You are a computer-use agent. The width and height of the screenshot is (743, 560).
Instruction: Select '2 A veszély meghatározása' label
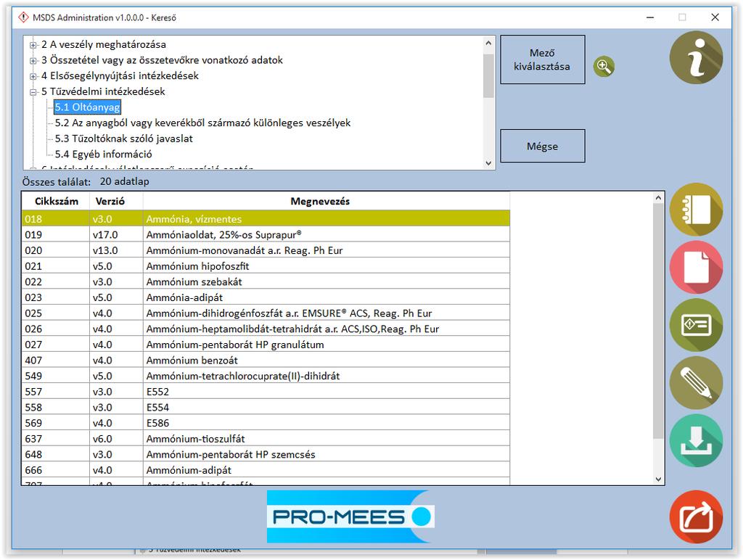(104, 44)
